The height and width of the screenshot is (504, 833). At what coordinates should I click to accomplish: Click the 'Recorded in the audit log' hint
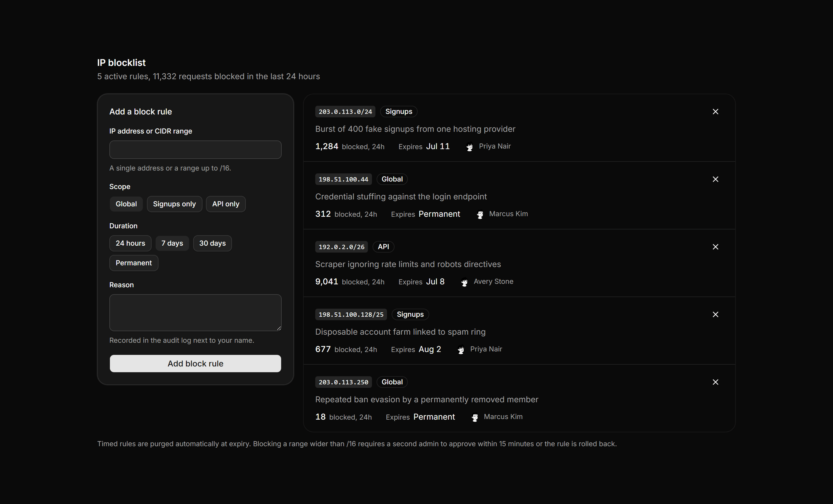[182, 340]
